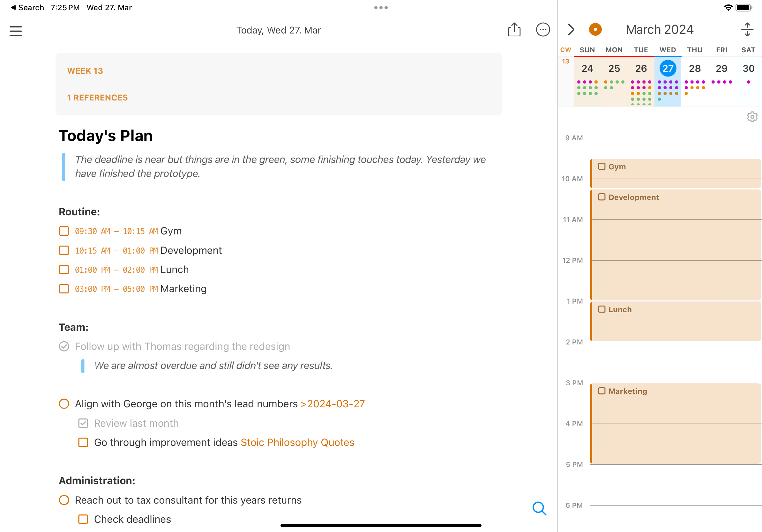This screenshot has height=532, width=762.
Task: Expand the timeline with the up-down arrows icon
Action: (x=747, y=29)
